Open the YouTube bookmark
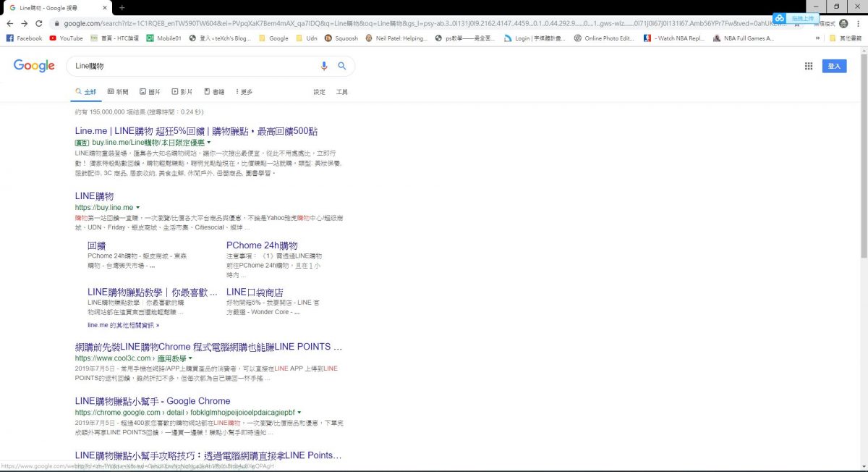Viewport: 868px width, 472px height. tap(66, 38)
